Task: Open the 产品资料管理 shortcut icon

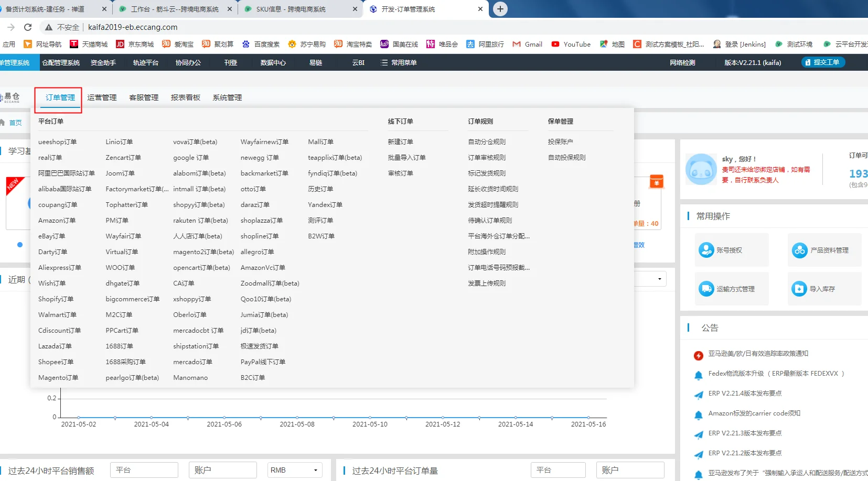Action: pyautogui.click(x=799, y=250)
